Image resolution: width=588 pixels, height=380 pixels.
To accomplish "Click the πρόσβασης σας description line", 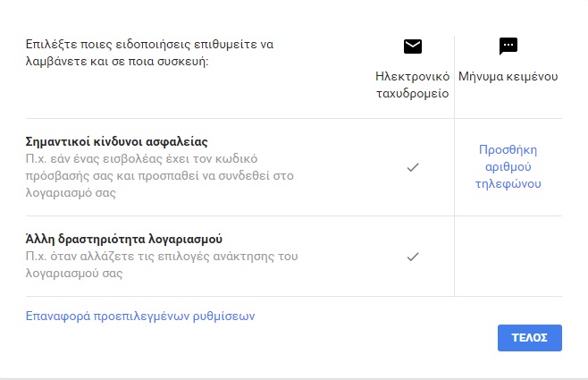I will [x=160, y=175].
